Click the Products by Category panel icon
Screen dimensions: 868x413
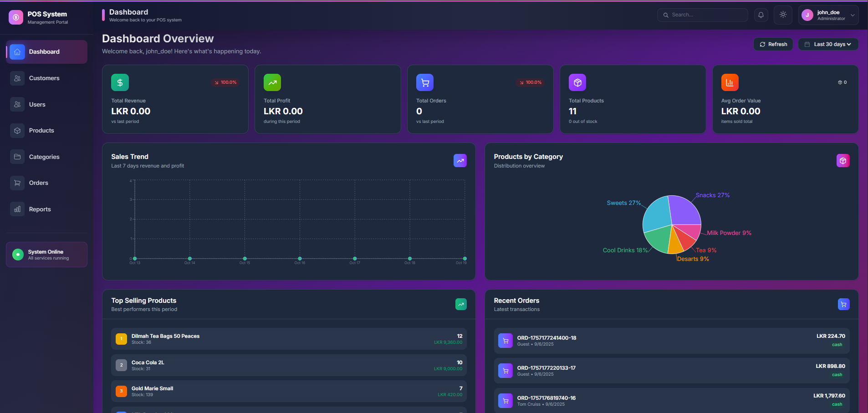tap(843, 160)
